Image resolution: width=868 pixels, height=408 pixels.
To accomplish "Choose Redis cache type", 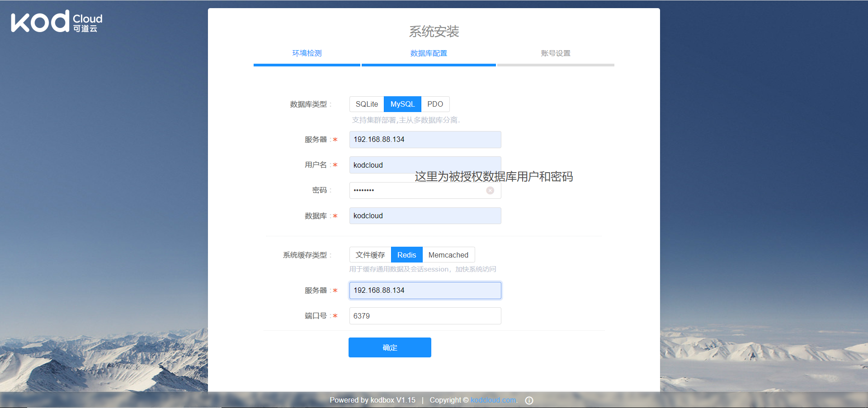I will pos(406,255).
